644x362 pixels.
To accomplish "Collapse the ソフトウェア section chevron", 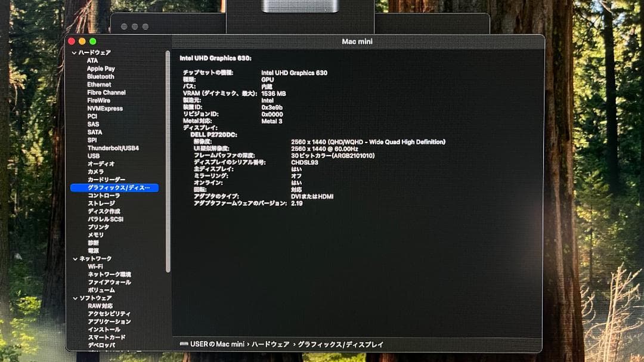I will coord(75,298).
